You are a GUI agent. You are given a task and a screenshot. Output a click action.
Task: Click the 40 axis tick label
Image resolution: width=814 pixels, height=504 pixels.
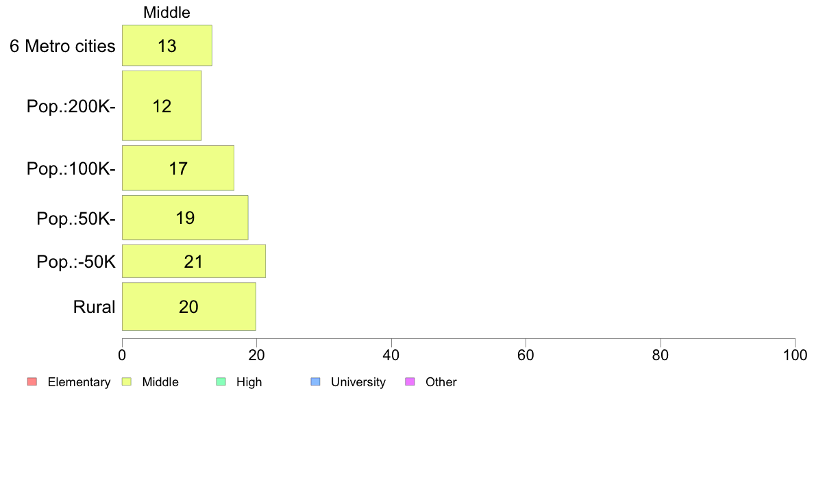[391, 355]
